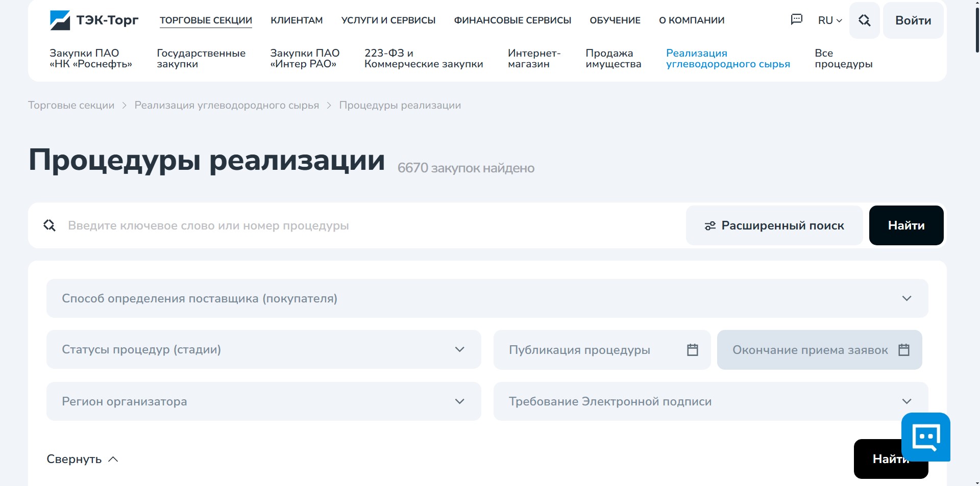980x486 pixels.
Task: Click Найти next to search field
Action: 906,225
